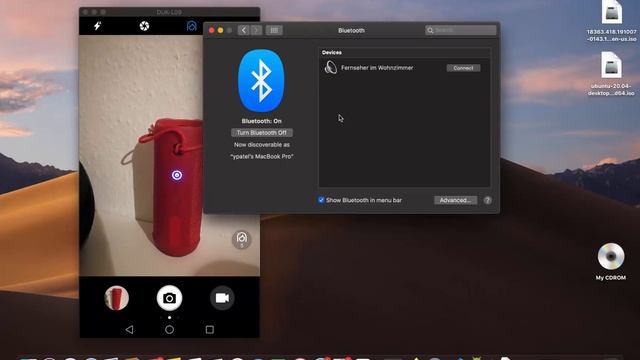
Task: Open the aperture mode icon in camera app
Action: (x=144, y=26)
